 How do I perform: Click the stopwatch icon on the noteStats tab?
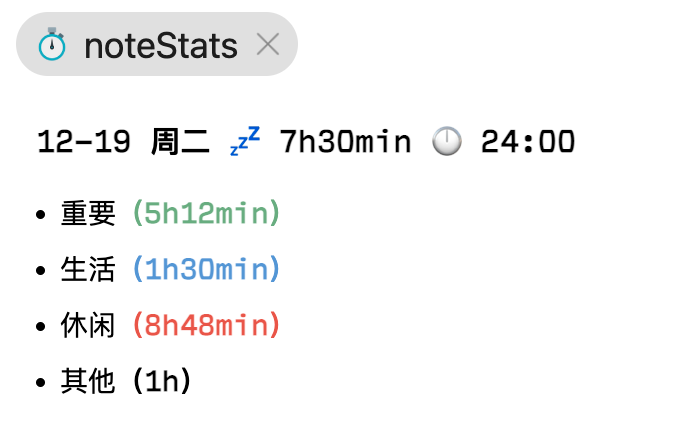pyautogui.click(x=51, y=45)
